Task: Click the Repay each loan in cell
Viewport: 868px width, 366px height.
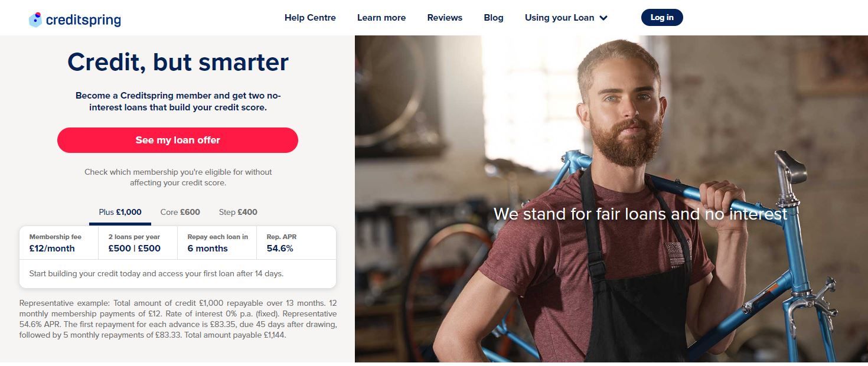Action: click(x=217, y=243)
